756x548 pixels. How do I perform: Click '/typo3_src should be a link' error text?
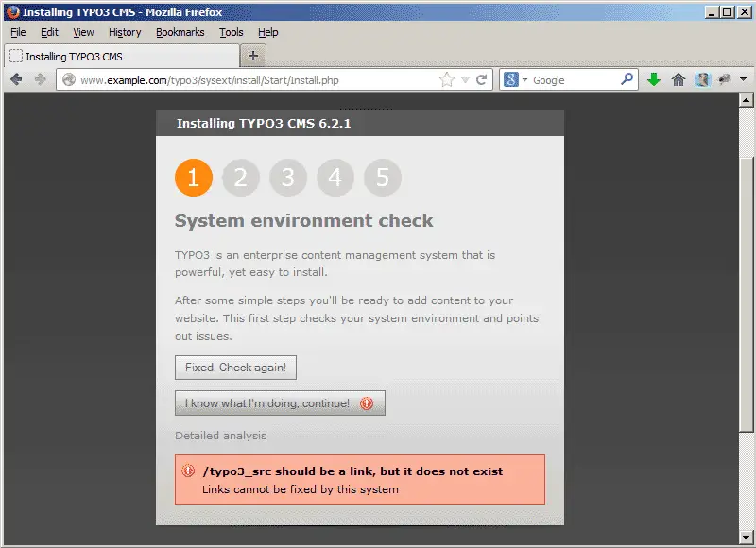tap(352, 471)
